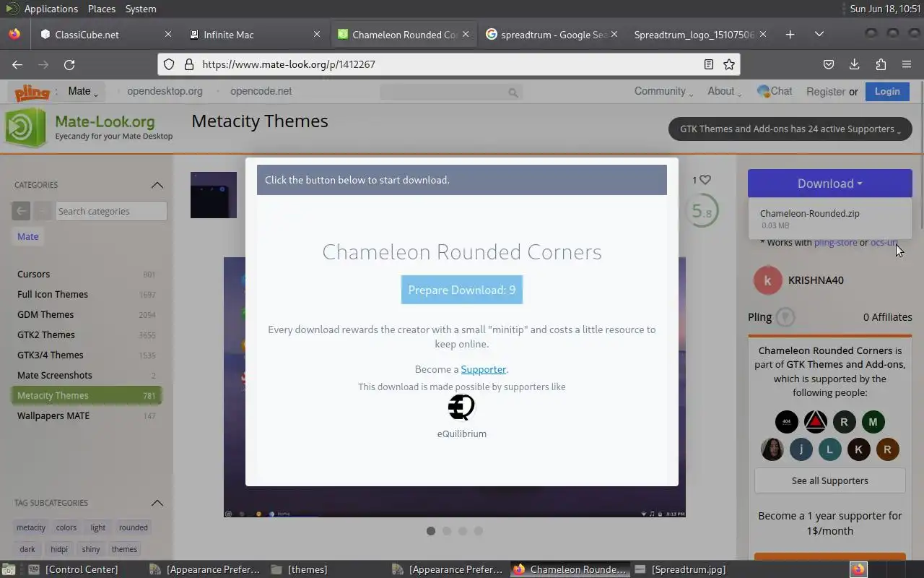924x578 pixels.
Task: Bookmark this page with the star icon
Action: coord(729,64)
